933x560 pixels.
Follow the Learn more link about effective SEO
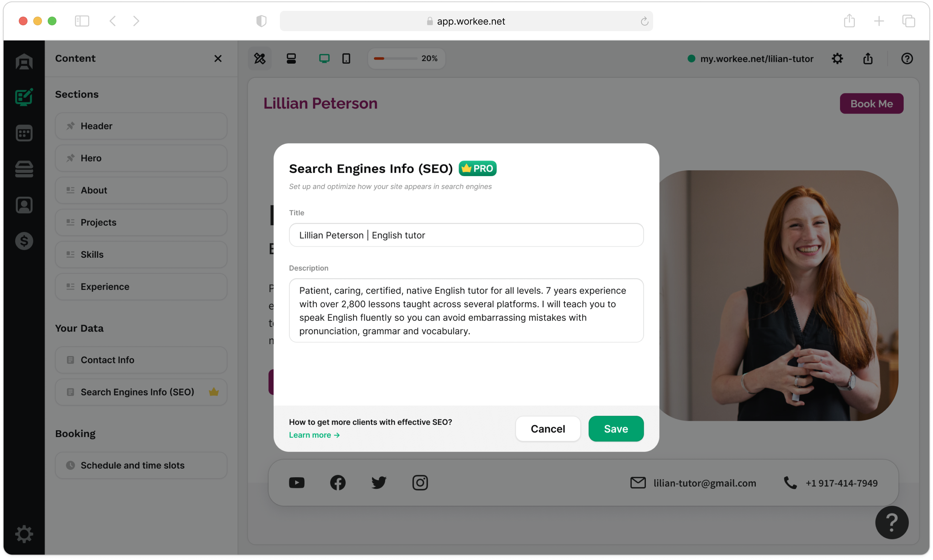[x=314, y=435]
